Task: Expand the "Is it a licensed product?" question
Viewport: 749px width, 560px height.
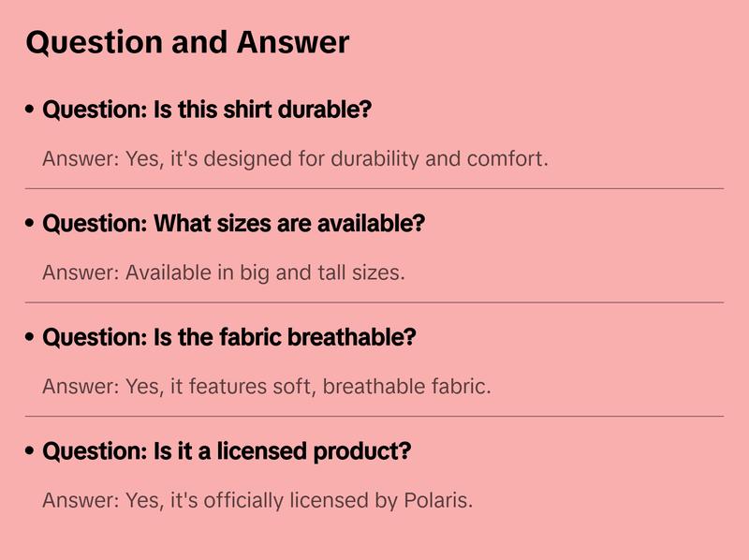Action: point(227,451)
